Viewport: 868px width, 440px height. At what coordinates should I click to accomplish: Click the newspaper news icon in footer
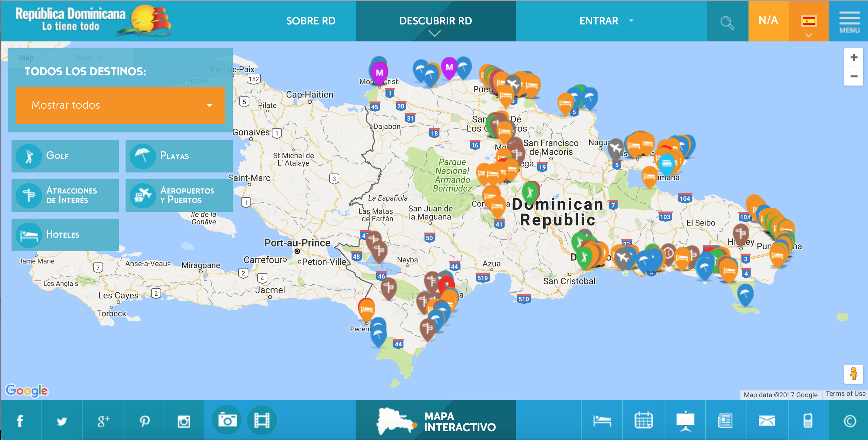tap(725, 421)
